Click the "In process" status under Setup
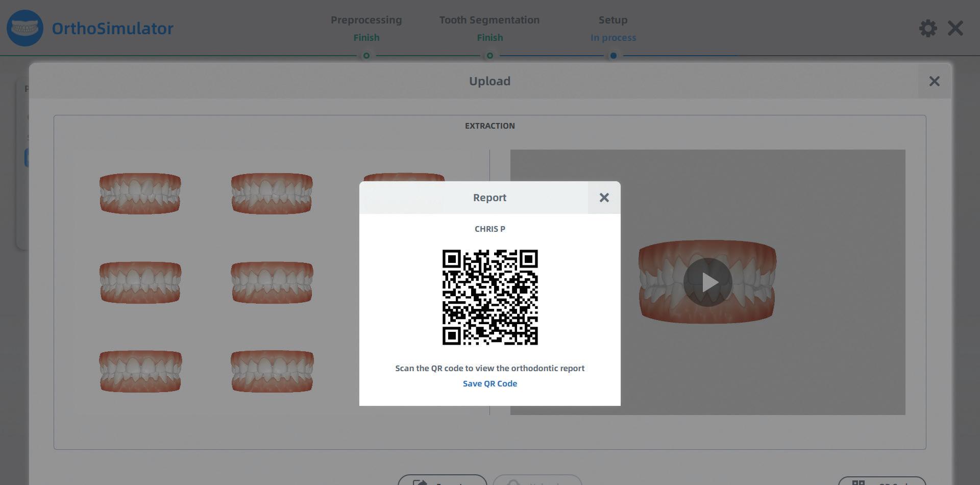This screenshot has height=485, width=980. pos(614,38)
